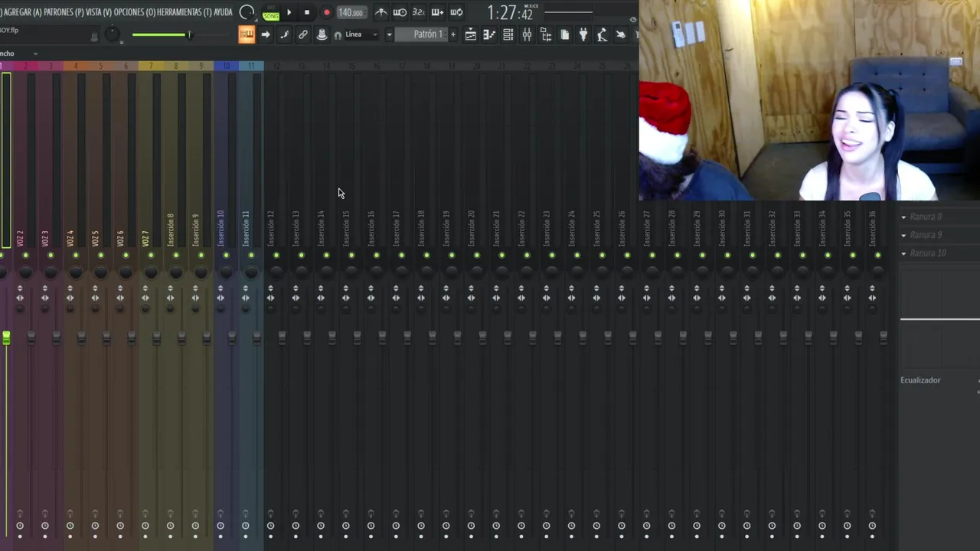This screenshot has height=551, width=980.
Task: Toggle the metronome icon
Action: [381, 12]
